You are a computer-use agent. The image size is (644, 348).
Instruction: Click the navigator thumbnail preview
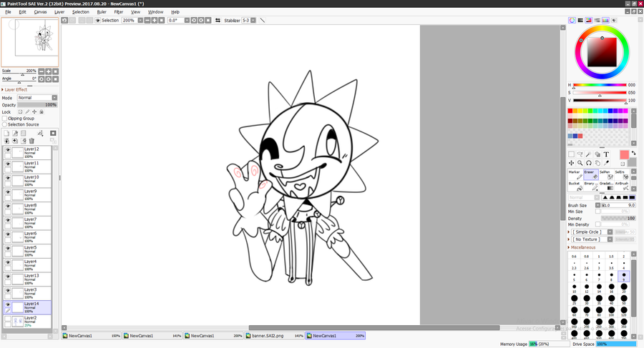pos(29,42)
